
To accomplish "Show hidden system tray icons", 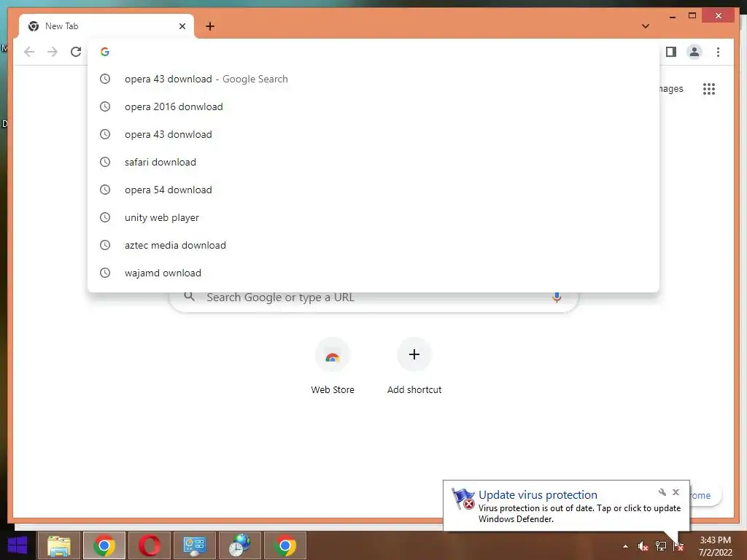I will (x=625, y=546).
